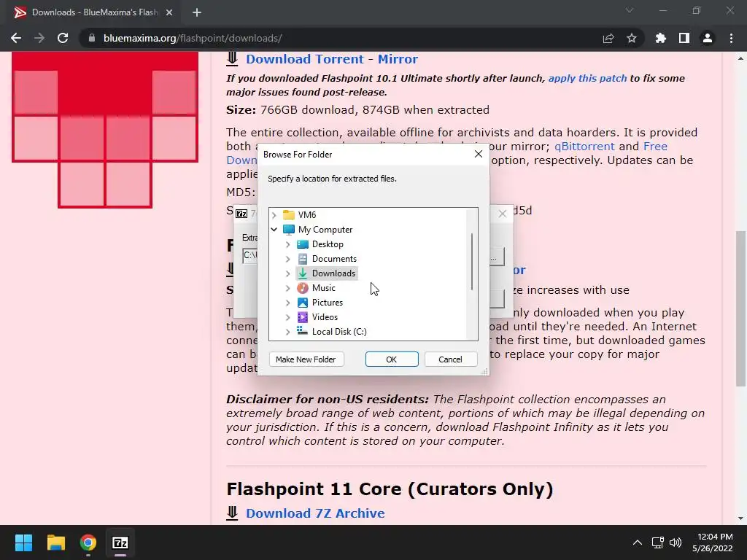This screenshot has height=560, width=747.
Task: Click the Downloads - BlueMaxima's Flash tab
Action: (90, 12)
